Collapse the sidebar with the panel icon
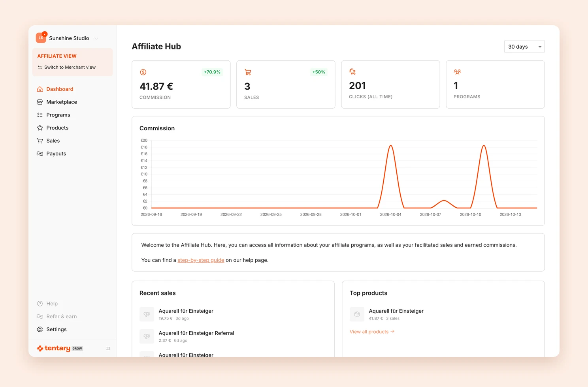 [108, 348]
